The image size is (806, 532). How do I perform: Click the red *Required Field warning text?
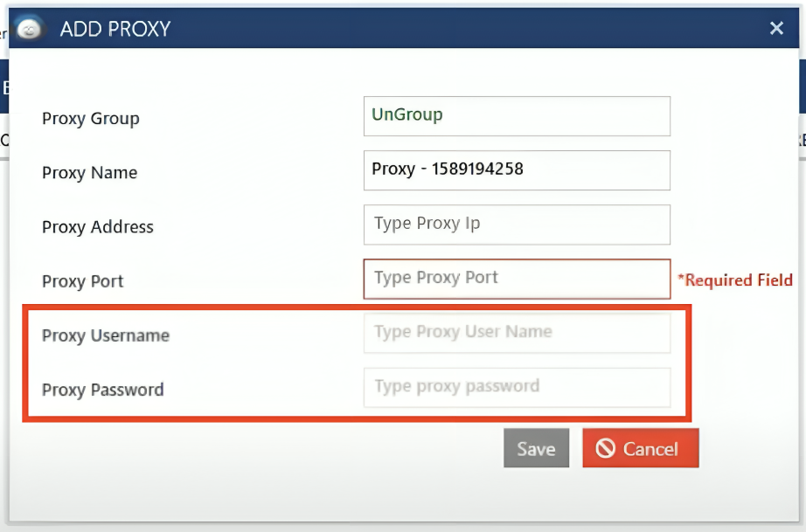click(x=735, y=280)
